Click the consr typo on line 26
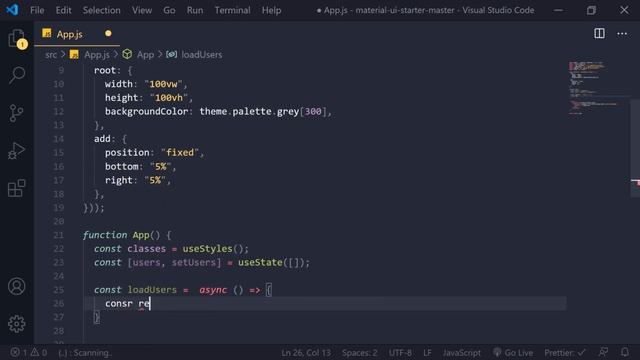640x360 pixels. coord(118,304)
